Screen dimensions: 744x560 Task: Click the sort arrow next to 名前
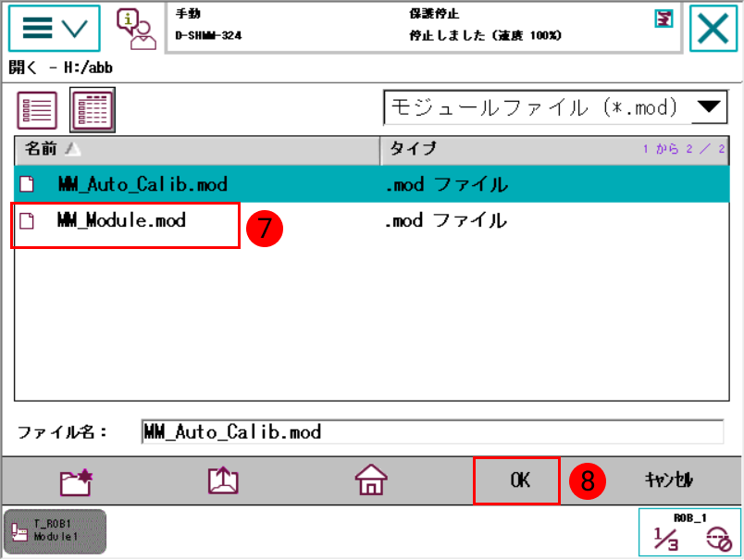(72, 150)
